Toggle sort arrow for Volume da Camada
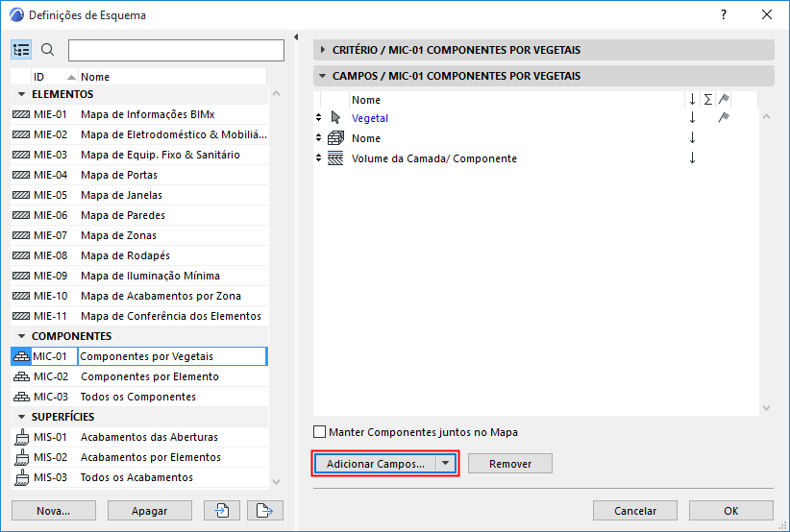The image size is (790, 532). click(692, 157)
